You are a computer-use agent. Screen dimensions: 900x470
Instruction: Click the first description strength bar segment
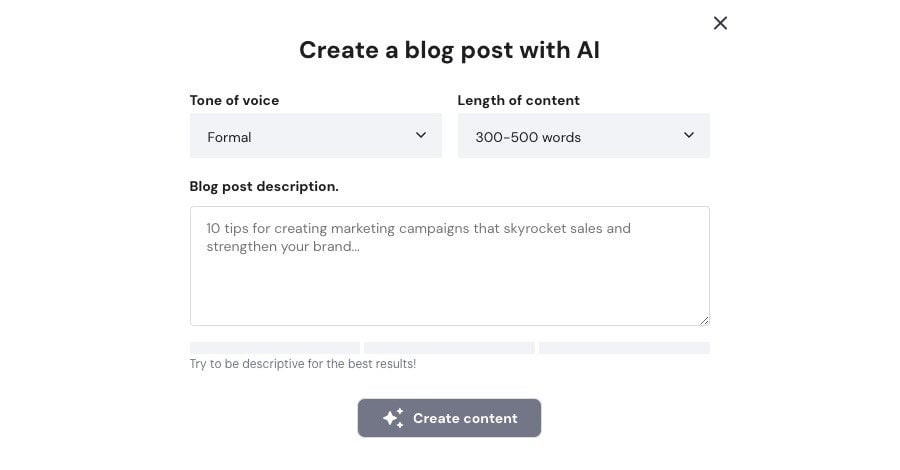coord(275,348)
